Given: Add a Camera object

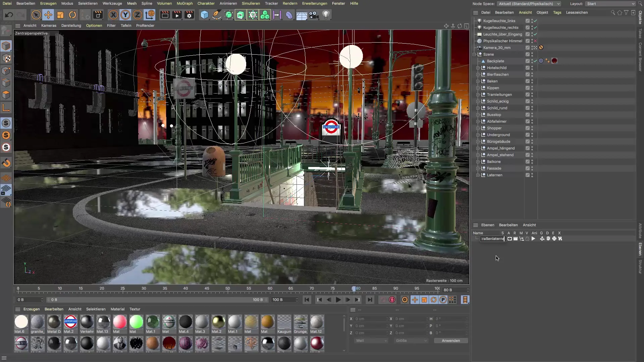Looking at the screenshot, I should pos(314,15).
